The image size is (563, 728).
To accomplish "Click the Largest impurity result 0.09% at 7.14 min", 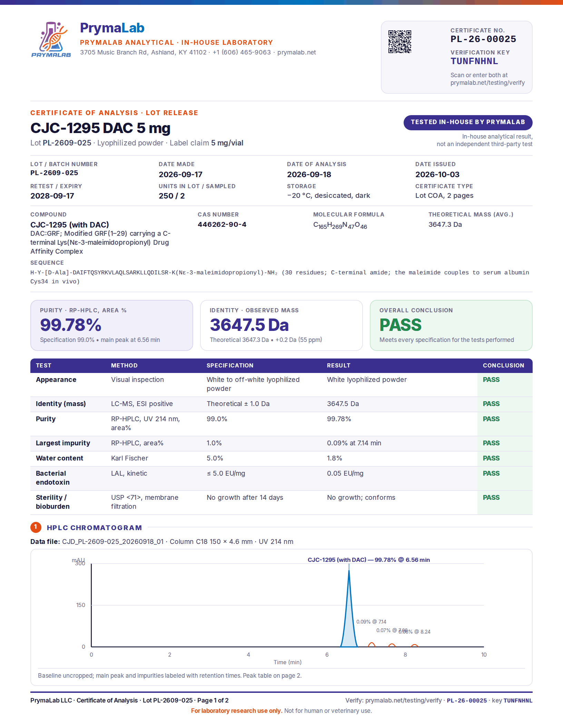I will (354, 443).
